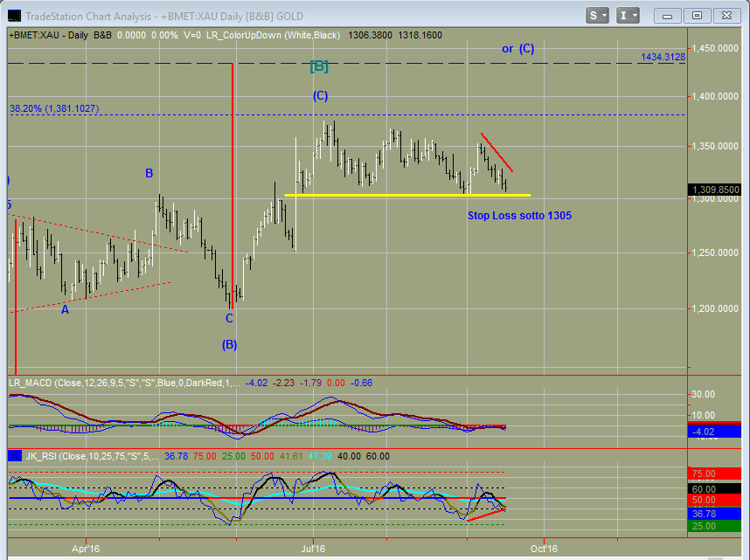Select the (B) wave label at chart bottom
The image size is (750, 560).
point(230,345)
